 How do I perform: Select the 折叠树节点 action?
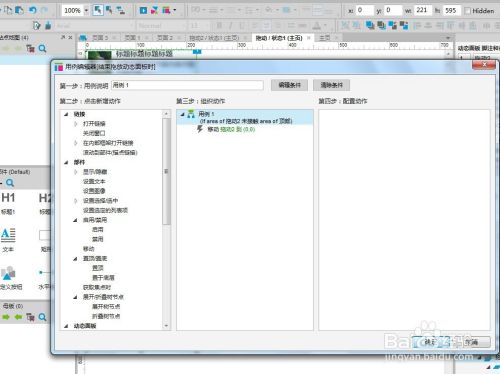click(106, 316)
